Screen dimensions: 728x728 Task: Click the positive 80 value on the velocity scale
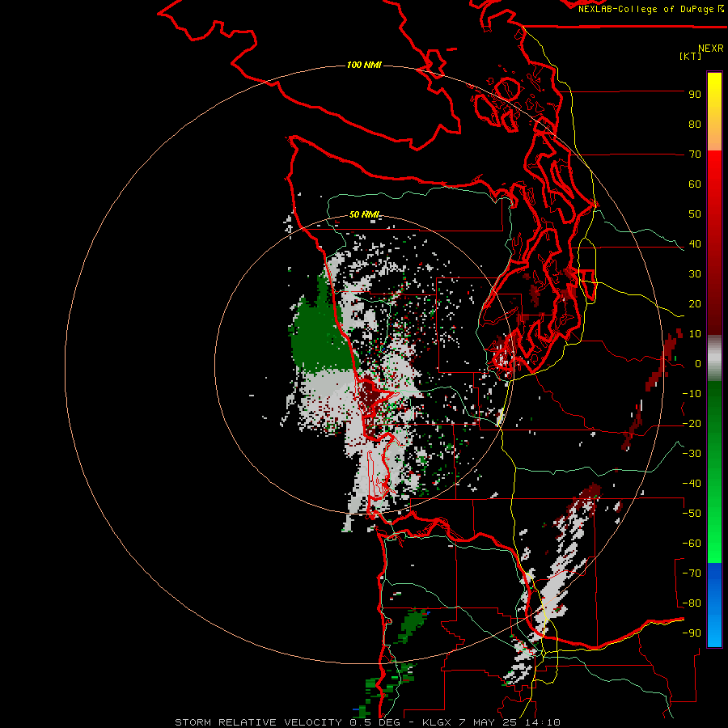tap(695, 125)
